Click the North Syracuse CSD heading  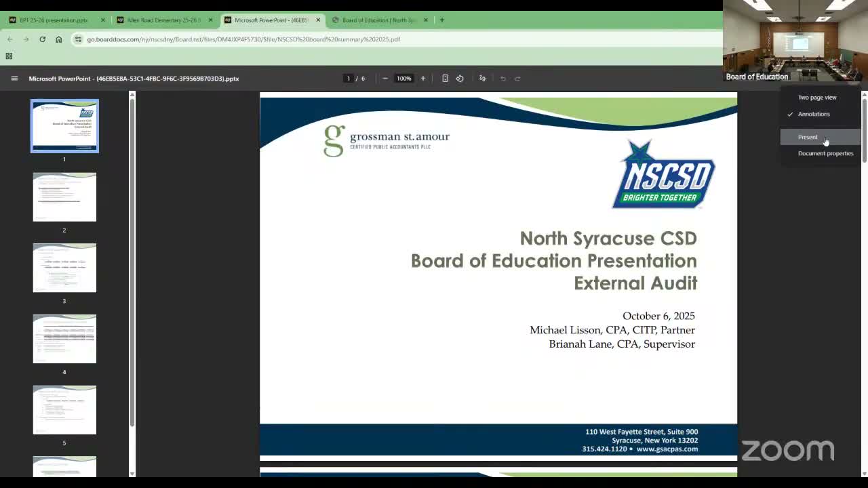pos(608,239)
